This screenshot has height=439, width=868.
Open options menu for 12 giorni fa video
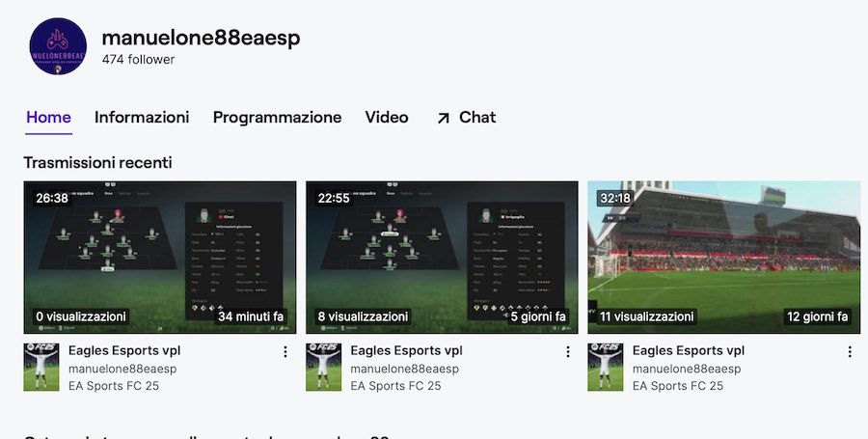click(850, 351)
